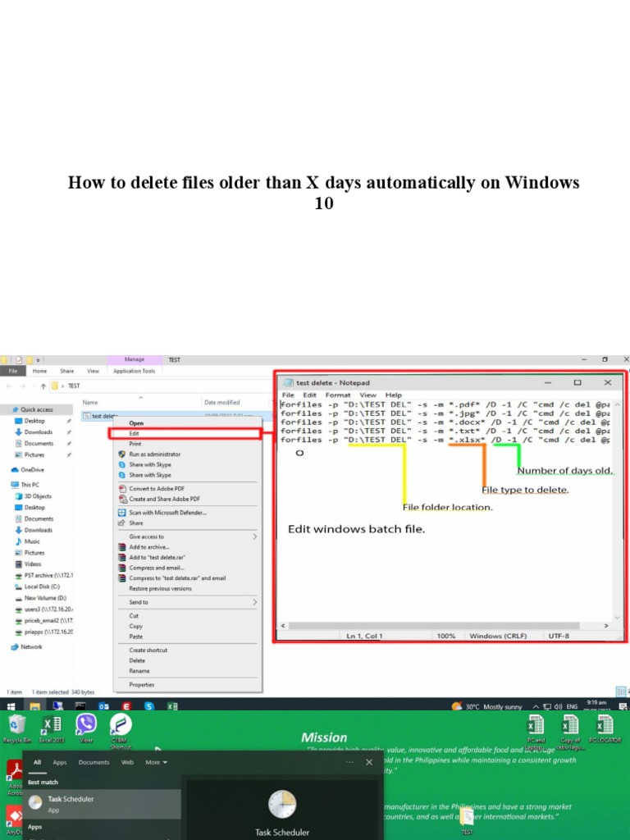Expand the More dropdown in search panel
Screen dimensions: 630x840
click(x=157, y=762)
